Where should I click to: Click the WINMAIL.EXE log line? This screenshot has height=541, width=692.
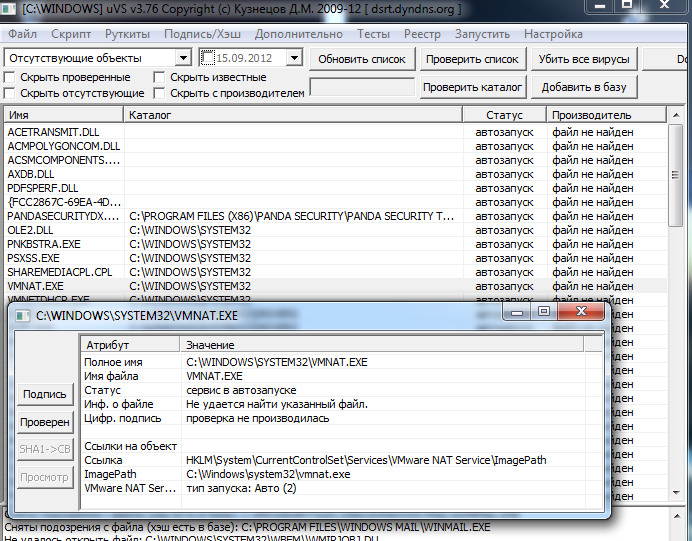click(247, 527)
